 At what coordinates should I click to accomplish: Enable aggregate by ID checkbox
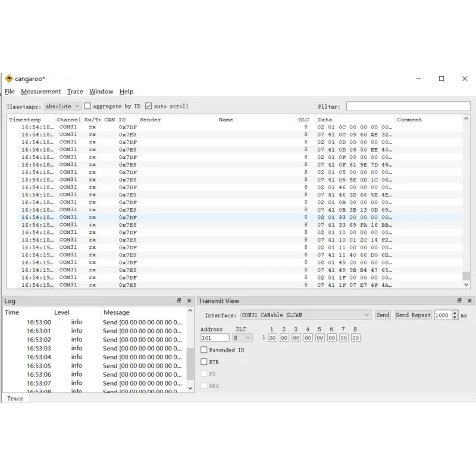pos(87,106)
